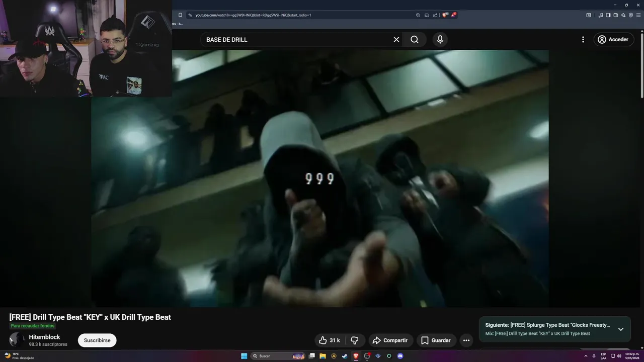Open the Brave Shields lion icon

[x=445, y=15]
